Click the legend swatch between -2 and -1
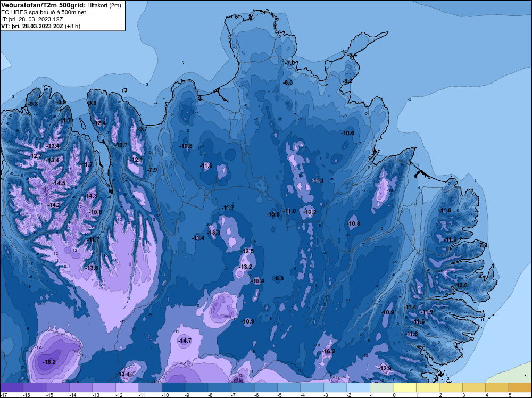This screenshot has height=398, width=532. click(358, 387)
